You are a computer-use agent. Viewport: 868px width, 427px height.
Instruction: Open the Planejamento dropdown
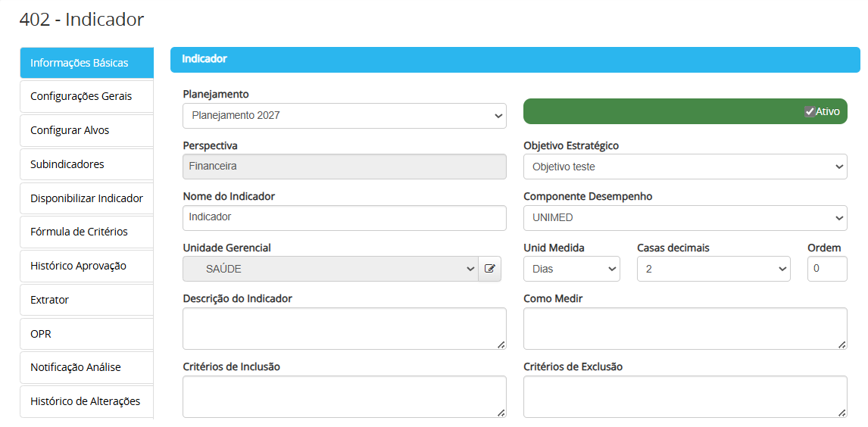(x=344, y=116)
